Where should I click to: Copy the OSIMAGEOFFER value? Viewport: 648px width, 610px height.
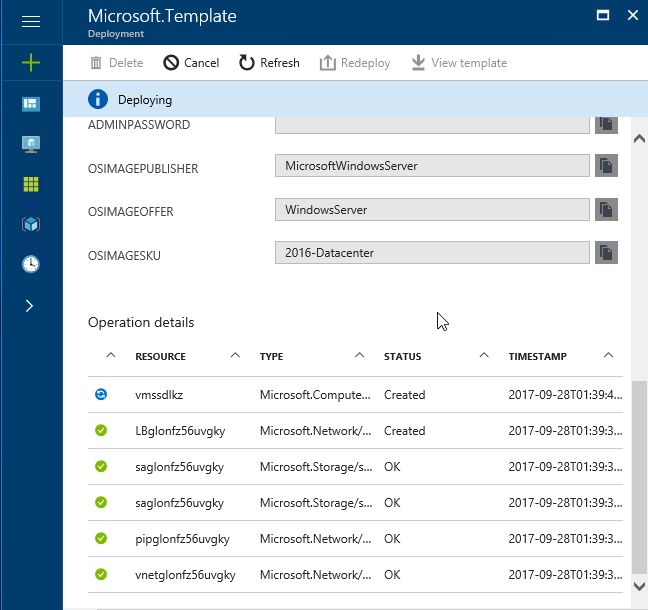[606, 210]
